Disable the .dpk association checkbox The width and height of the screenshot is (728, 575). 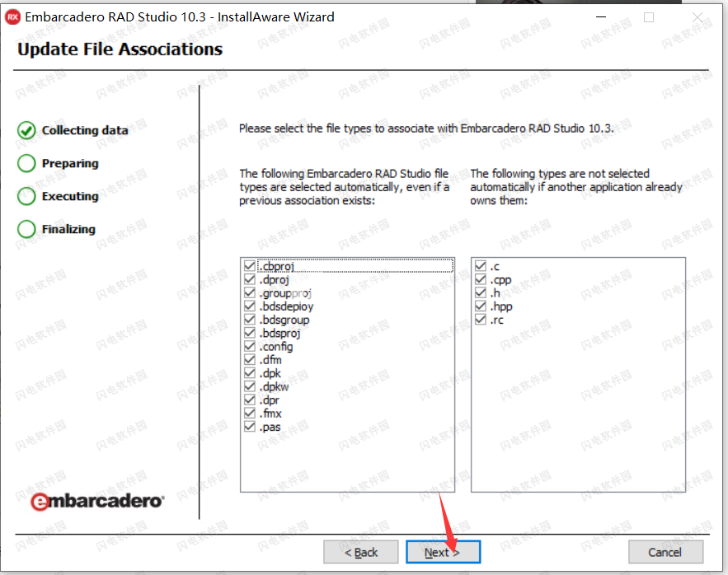pos(250,373)
